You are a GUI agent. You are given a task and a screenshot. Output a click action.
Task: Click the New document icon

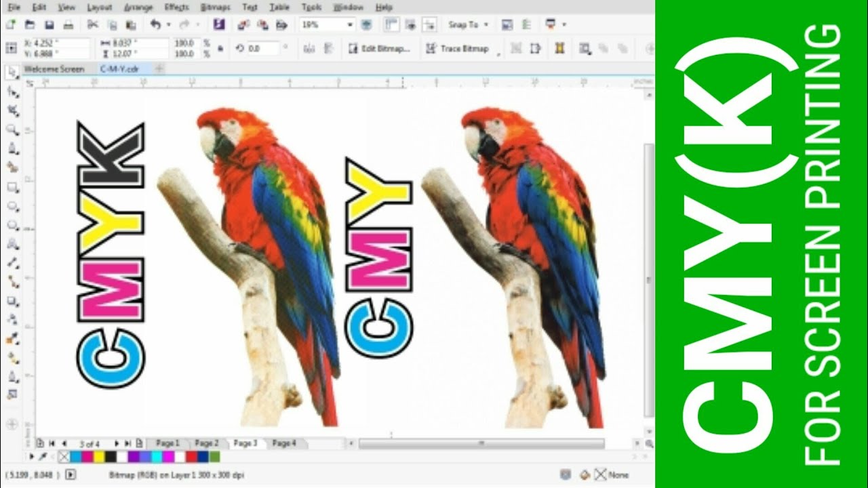11,24
